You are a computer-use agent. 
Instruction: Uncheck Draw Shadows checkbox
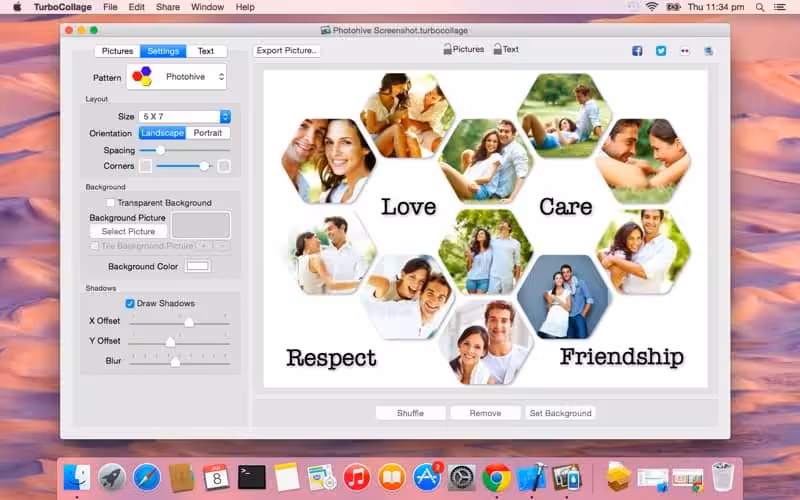(x=130, y=304)
